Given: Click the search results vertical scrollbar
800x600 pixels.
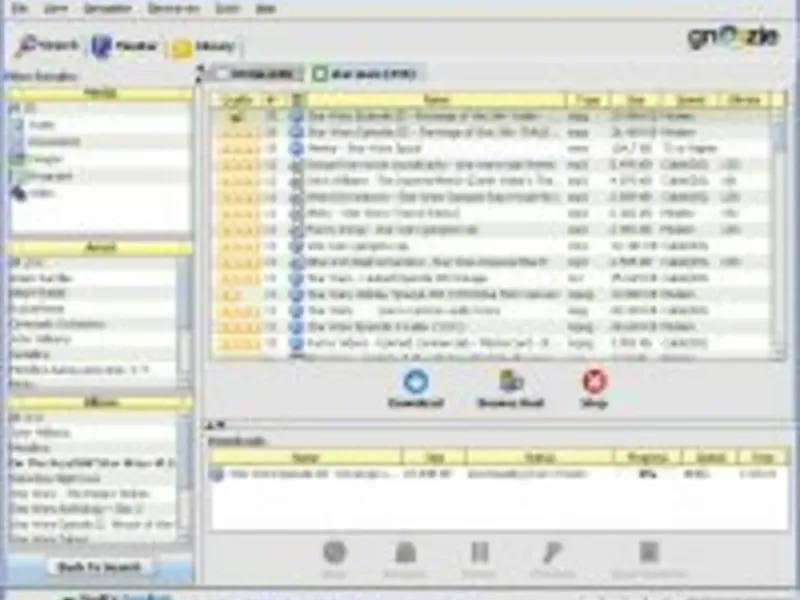Looking at the screenshot, I should (780, 232).
